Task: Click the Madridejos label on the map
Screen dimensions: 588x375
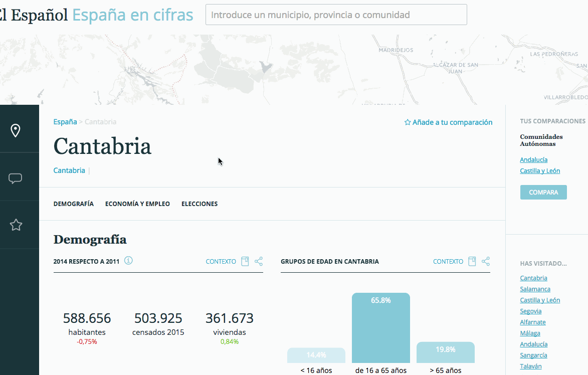Action: 396,50
